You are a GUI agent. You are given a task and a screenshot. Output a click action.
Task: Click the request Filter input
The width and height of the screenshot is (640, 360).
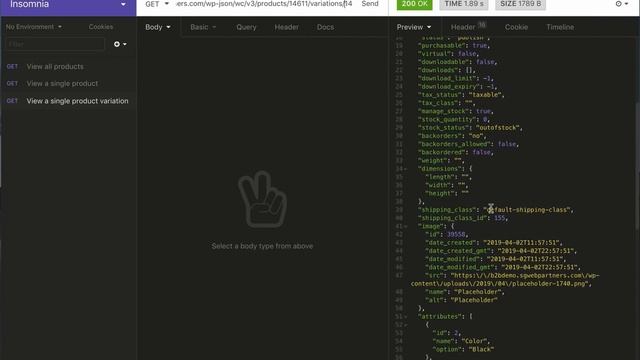pos(55,44)
